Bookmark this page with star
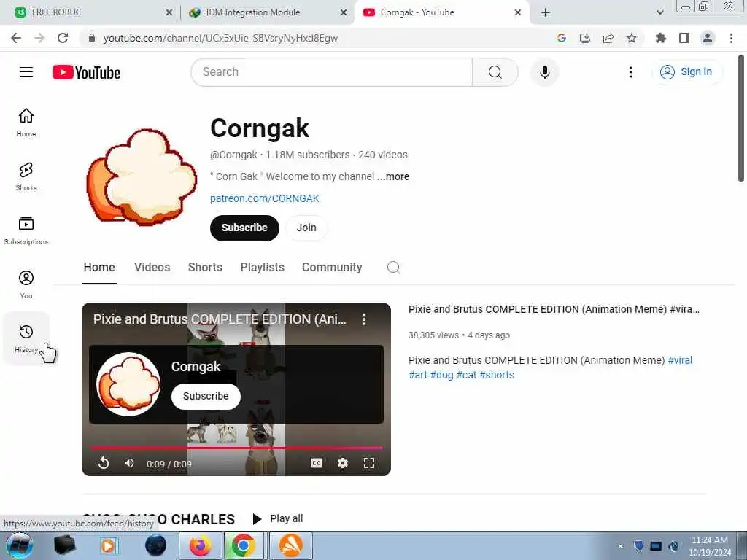 [x=631, y=38]
